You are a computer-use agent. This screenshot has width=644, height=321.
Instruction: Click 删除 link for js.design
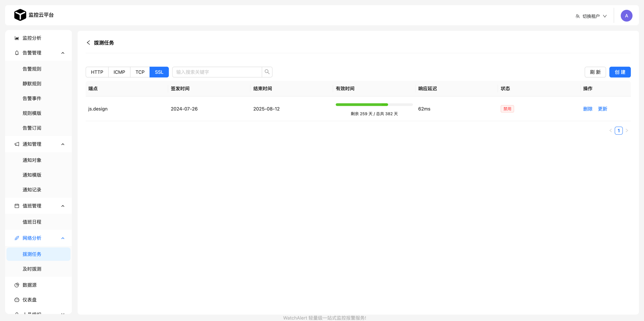pos(588,109)
